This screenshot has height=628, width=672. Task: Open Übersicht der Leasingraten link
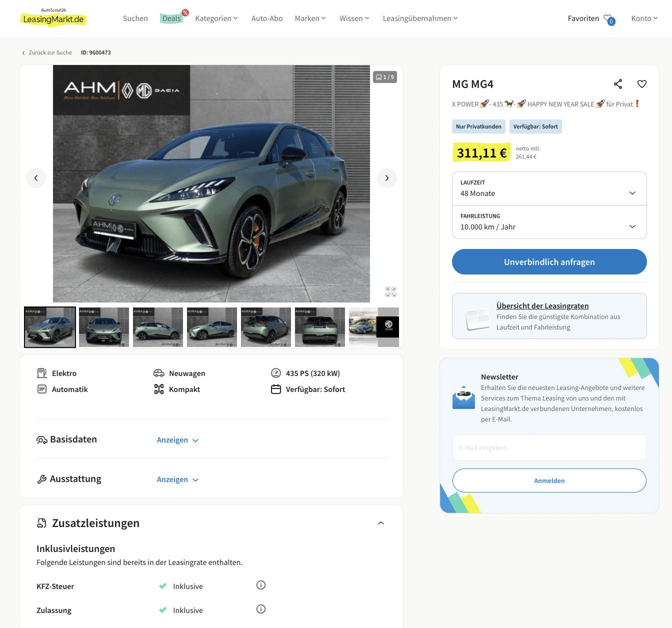(x=542, y=306)
